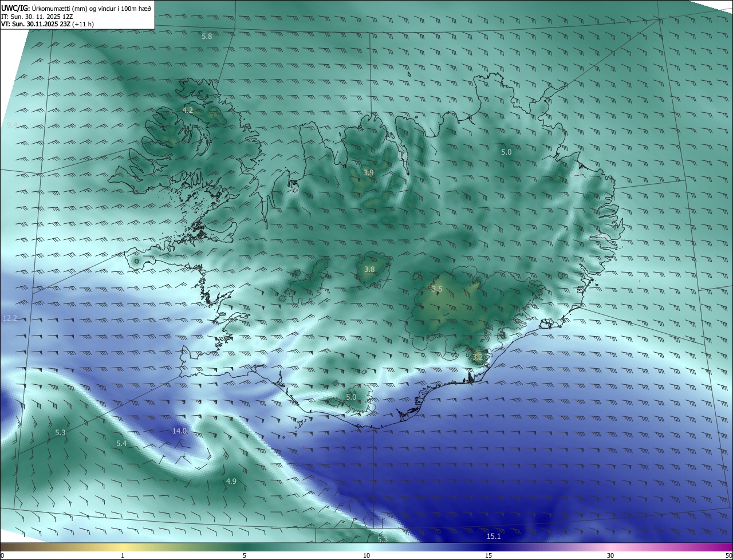The width and height of the screenshot is (733, 560).
Task: Click the 12.2 value at the west edge
Action: [10, 318]
